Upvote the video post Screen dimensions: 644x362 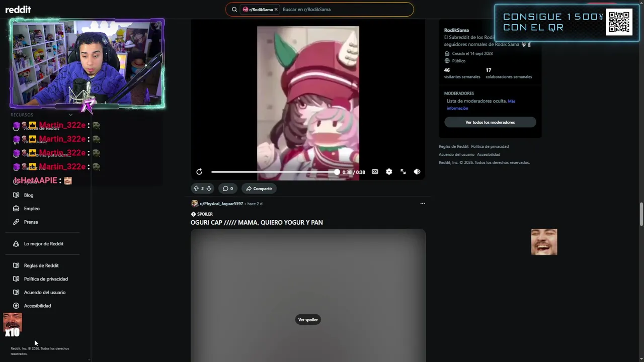tap(196, 189)
